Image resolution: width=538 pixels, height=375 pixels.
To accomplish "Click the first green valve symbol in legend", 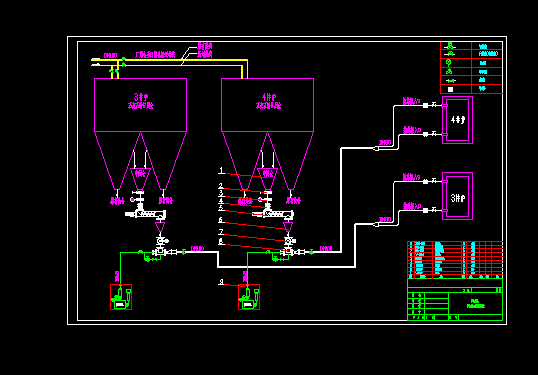I will (x=450, y=46).
